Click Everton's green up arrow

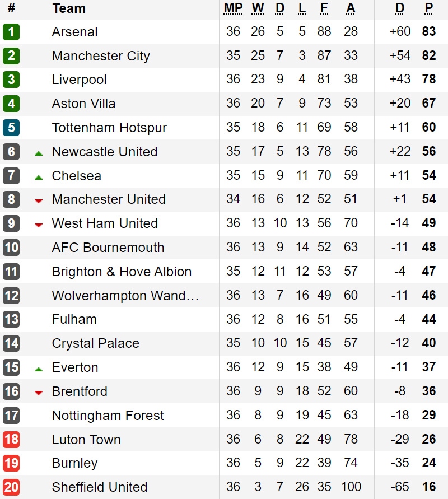tap(39, 370)
